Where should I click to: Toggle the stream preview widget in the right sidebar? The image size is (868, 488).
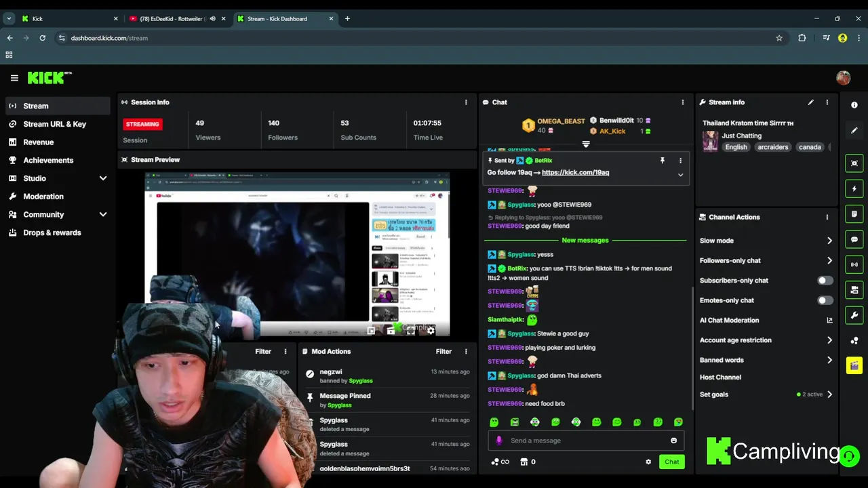(x=854, y=163)
